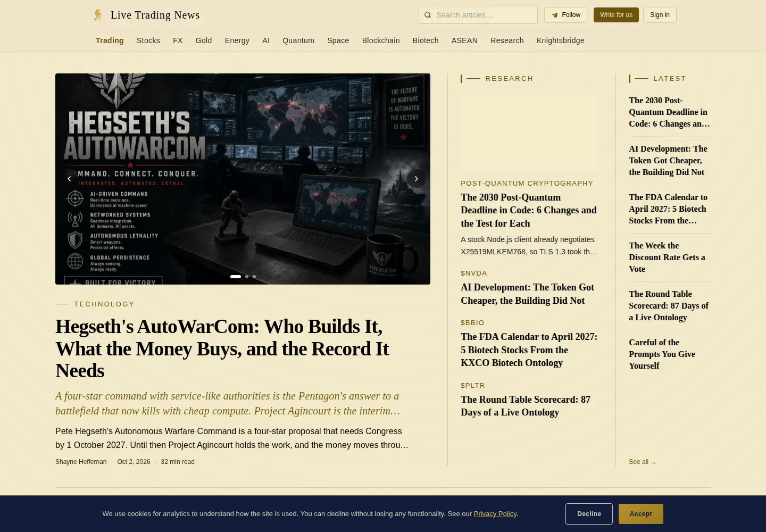Go to the ASEAN section
This screenshot has width=766, height=532.
[464, 40]
